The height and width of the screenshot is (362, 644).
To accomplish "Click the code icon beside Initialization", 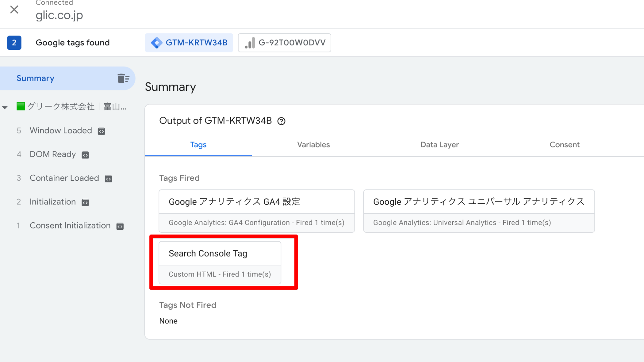I will (x=85, y=202).
